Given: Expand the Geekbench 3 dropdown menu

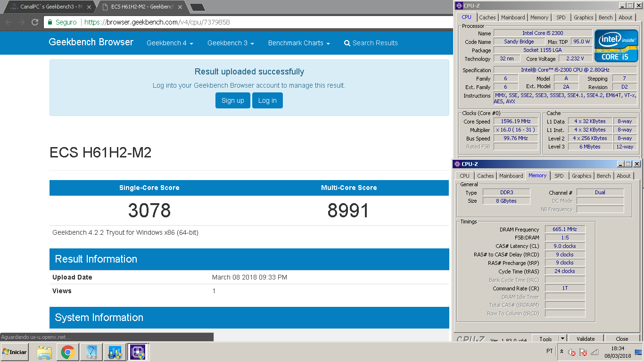Looking at the screenshot, I should [x=231, y=43].
